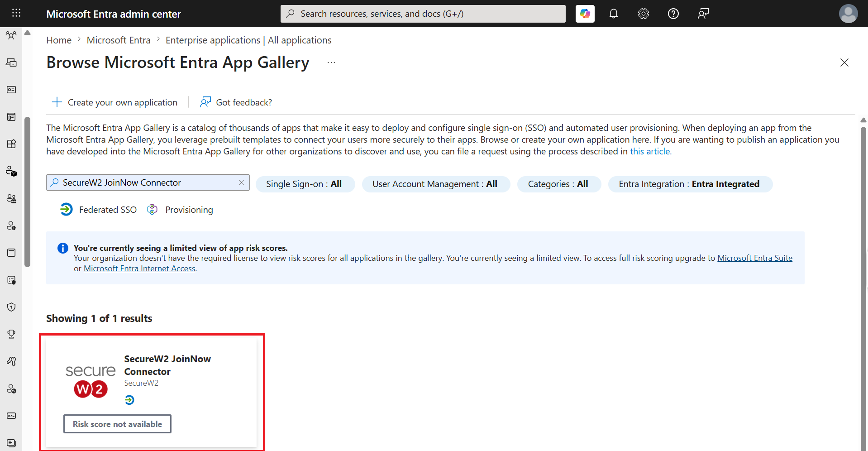Screen dimensions: 868x451
Task: Select the group of people sidebar icon
Action: coord(11,35)
